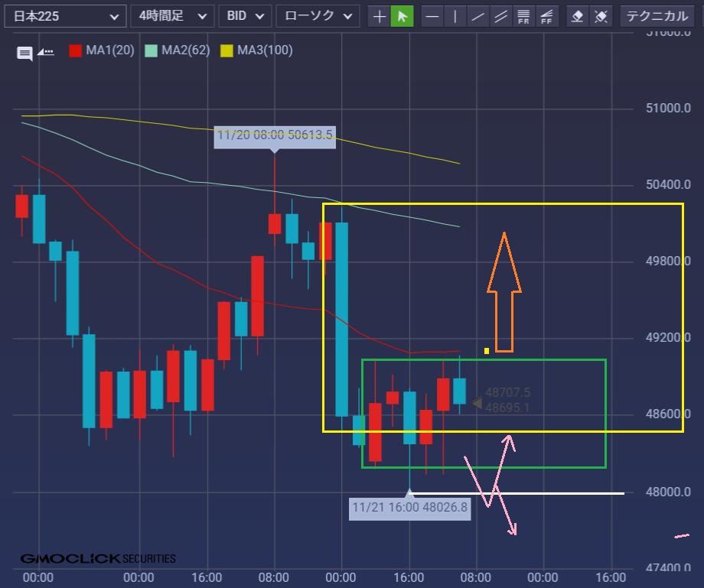Select the Fibonacci fan FF tool
The height and width of the screenshot is (588, 704).
tap(546, 16)
